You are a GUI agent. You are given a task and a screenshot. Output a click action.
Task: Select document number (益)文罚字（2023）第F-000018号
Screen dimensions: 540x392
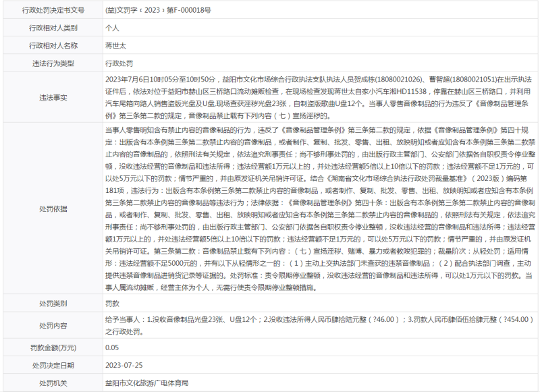click(x=158, y=11)
